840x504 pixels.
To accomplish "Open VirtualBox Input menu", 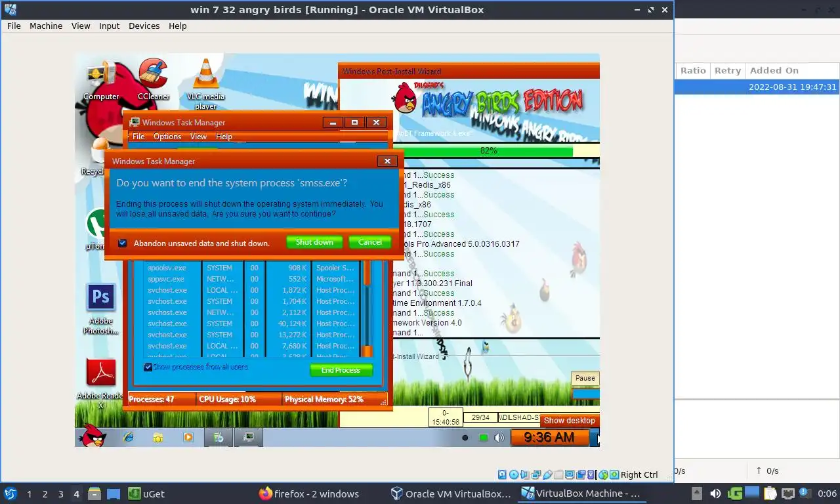I will coord(110,26).
